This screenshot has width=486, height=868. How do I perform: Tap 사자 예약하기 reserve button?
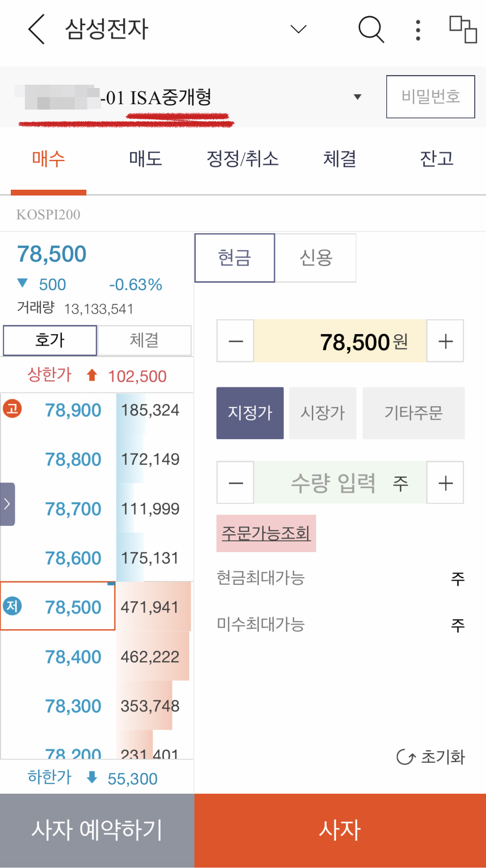tap(97, 831)
